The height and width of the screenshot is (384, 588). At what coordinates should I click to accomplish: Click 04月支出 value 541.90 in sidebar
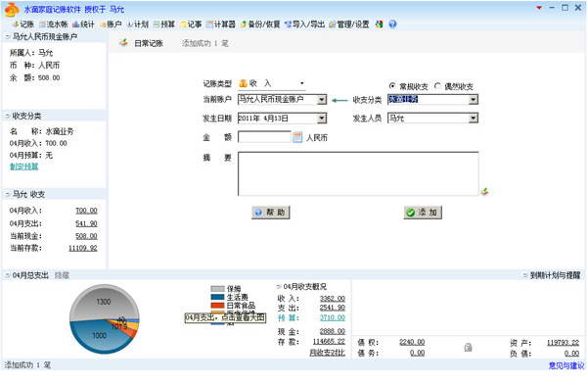point(86,223)
